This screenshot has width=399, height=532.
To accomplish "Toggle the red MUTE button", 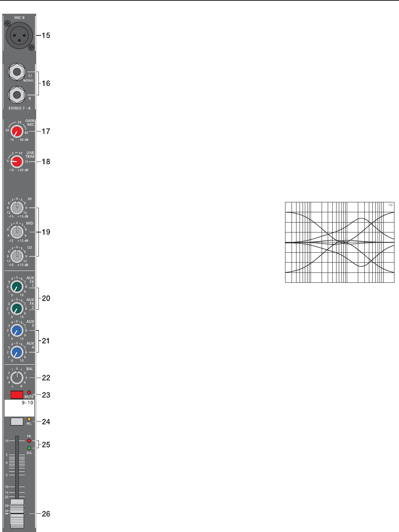I will 17,394.
